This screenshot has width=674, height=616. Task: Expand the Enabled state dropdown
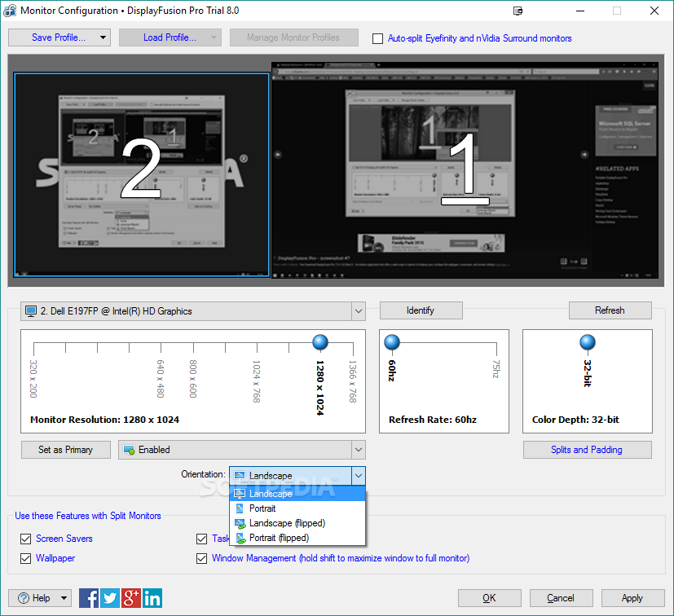[359, 450]
